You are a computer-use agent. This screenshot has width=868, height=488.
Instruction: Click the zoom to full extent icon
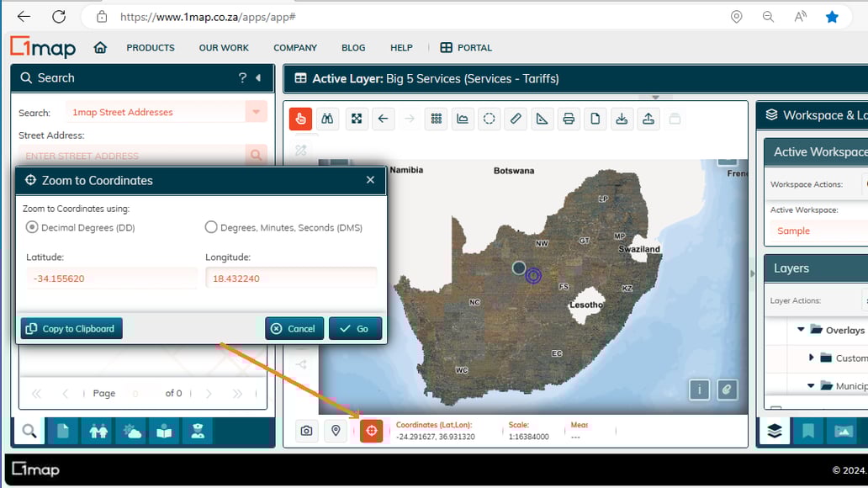(357, 119)
